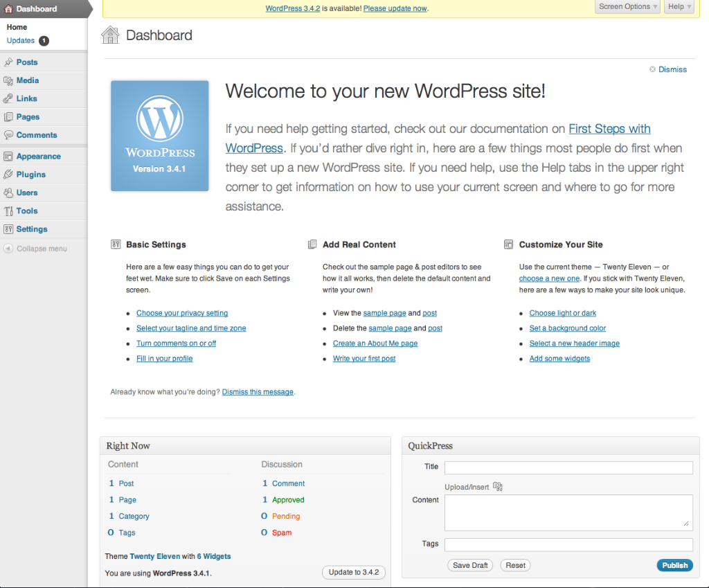Click the Please update now link
709x588 pixels.
[395, 8]
